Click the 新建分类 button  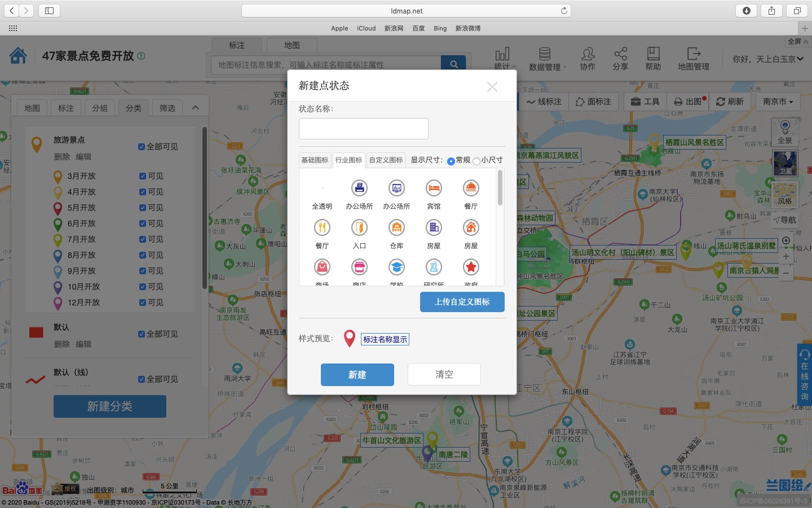pos(110,406)
